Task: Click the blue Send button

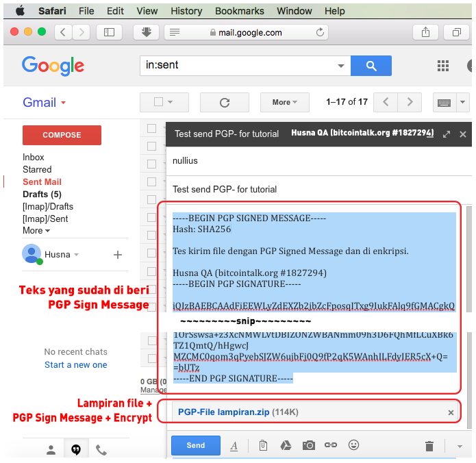Action: (x=196, y=445)
